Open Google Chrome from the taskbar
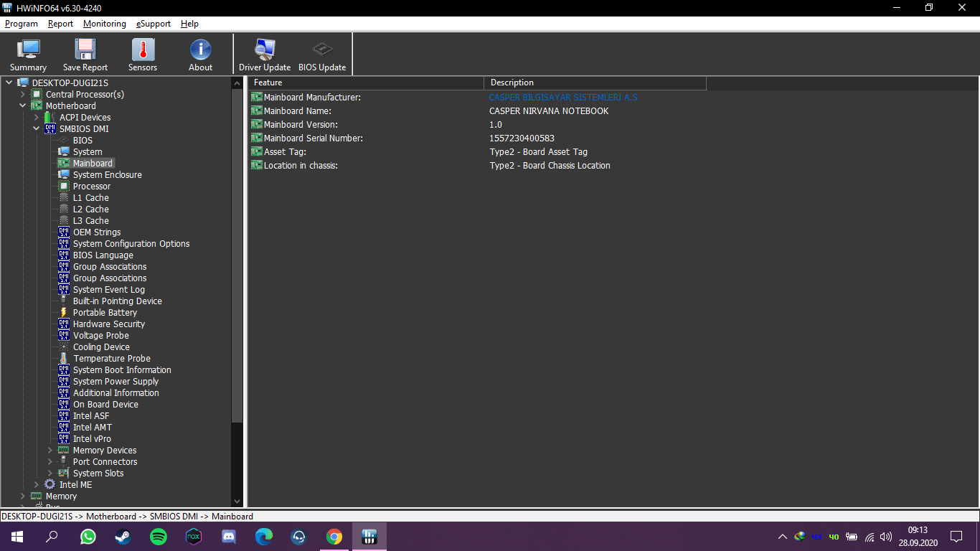Screen dimensions: 980x551 (x=334, y=537)
